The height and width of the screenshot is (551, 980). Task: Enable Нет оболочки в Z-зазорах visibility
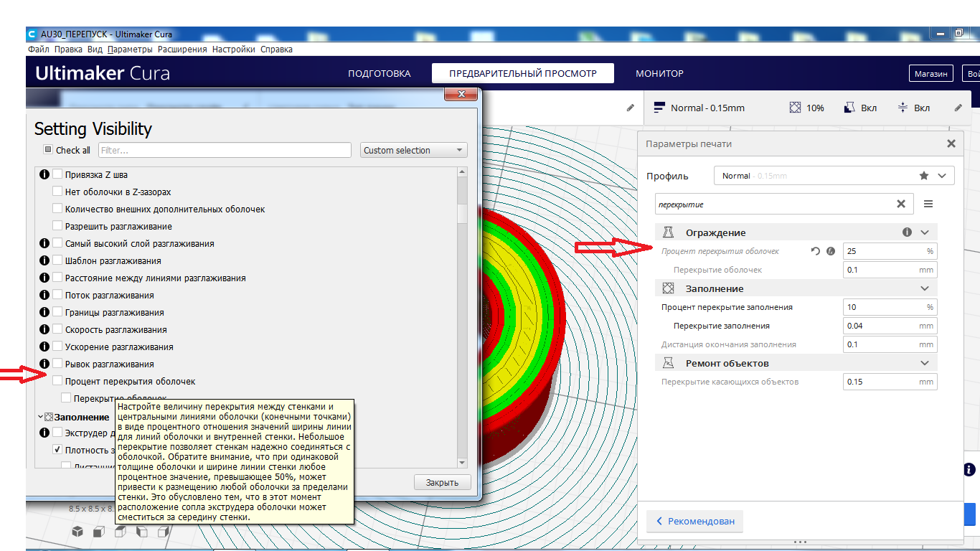(57, 192)
